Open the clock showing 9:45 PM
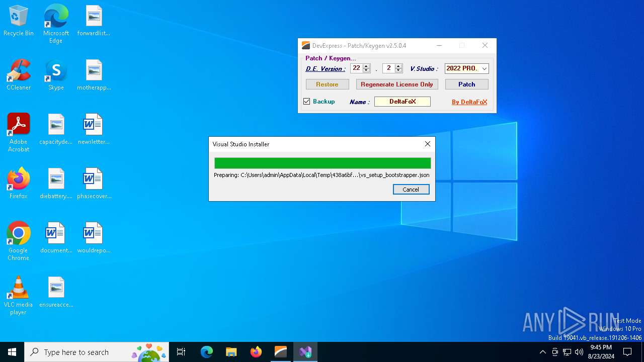This screenshot has height=362, width=644. click(x=601, y=352)
